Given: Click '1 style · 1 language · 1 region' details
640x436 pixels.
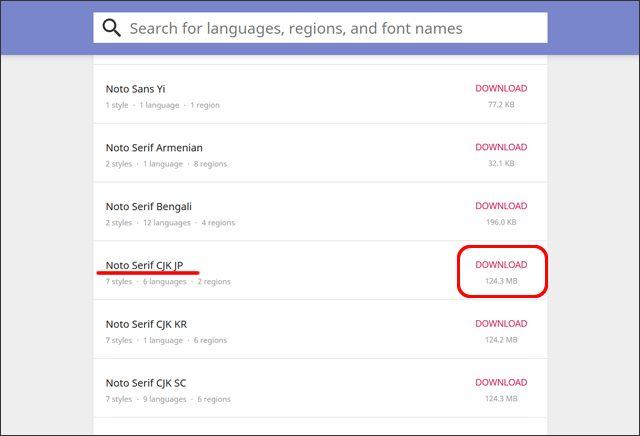Looking at the screenshot, I should [x=162, y=105].
